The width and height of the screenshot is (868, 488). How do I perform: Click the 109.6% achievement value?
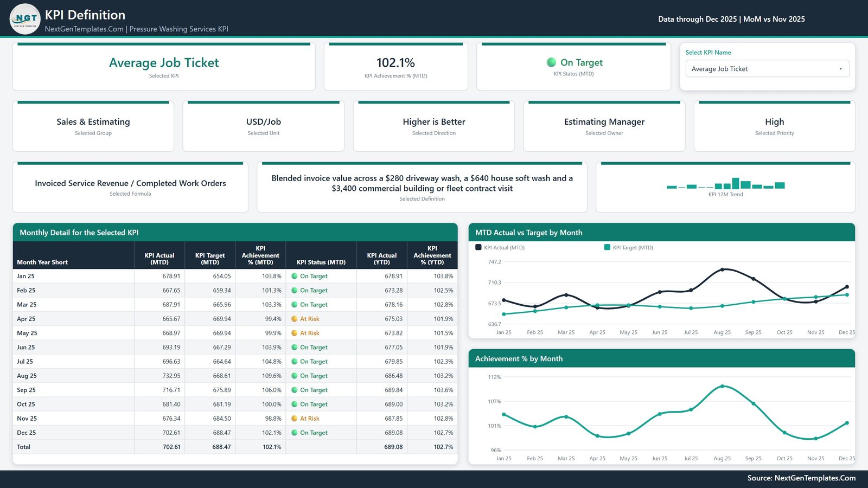click(272, 376)
